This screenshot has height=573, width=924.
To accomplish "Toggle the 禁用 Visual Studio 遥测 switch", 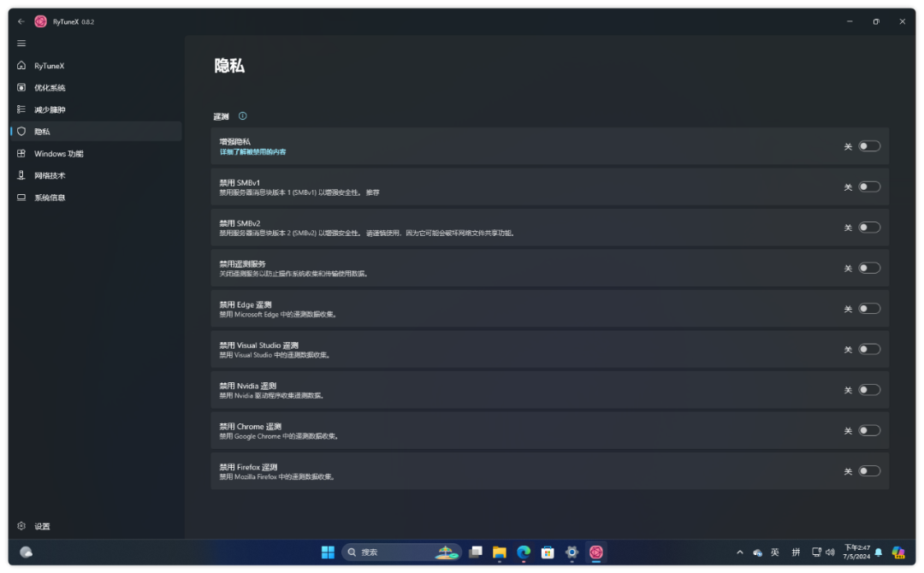I will pos(869,349).
